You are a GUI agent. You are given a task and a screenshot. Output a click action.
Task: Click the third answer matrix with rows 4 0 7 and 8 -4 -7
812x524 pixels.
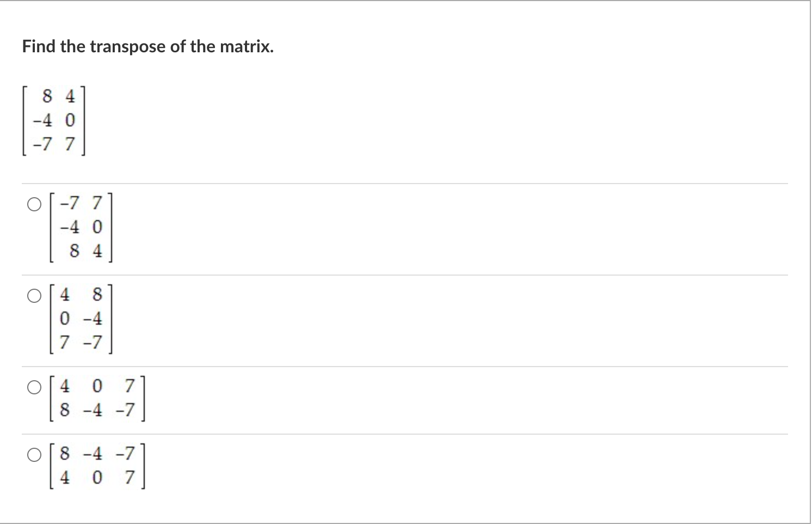pos(97,399)
